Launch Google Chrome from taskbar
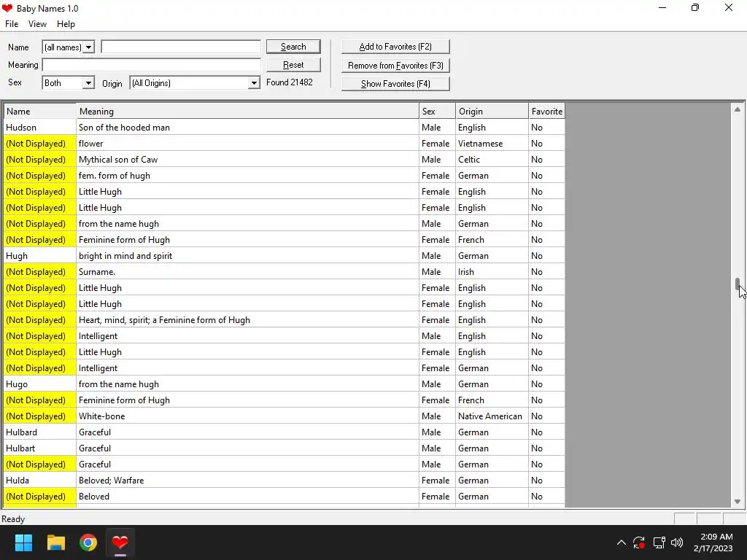Image resolution: width=747 pixels, height=560 pixels. (x=88, y=542)
